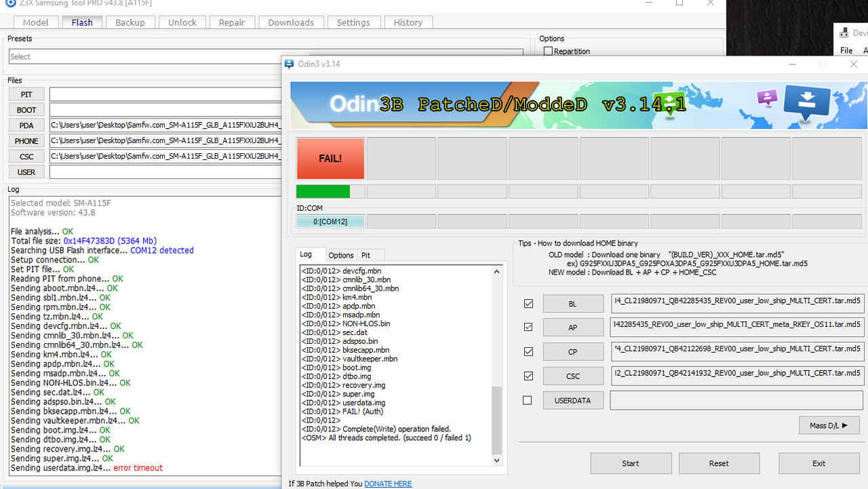The image size is (868, 489).
Task: Enable the USERDATA checkbox in Odin3
Action: [528, 400]
